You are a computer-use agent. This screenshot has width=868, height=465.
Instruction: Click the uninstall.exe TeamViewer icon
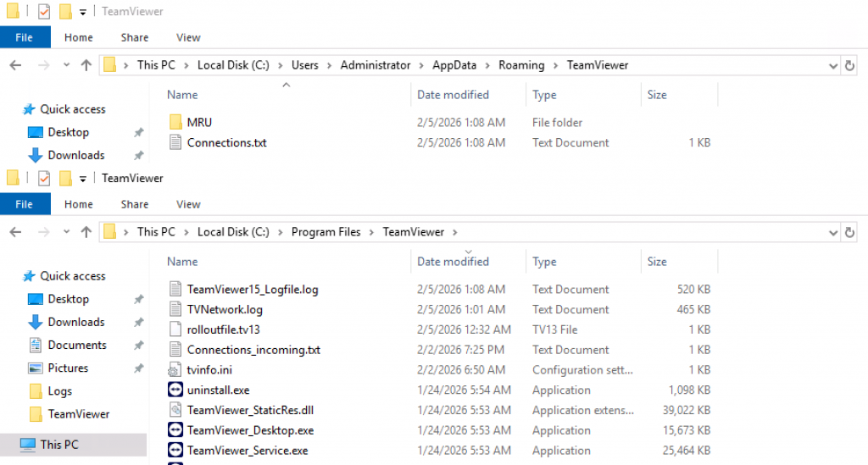pyautogui.click(x=175, y=390)
